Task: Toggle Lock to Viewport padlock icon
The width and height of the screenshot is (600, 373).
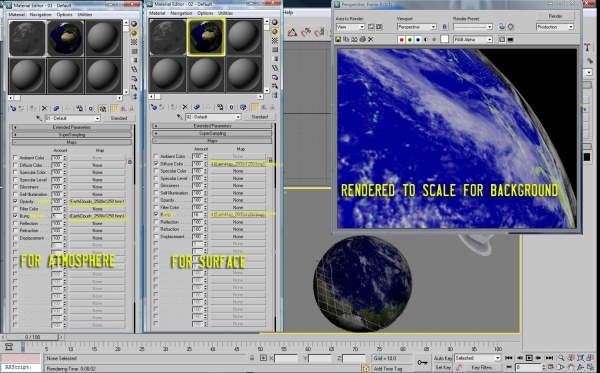Action: click(444, 27)
